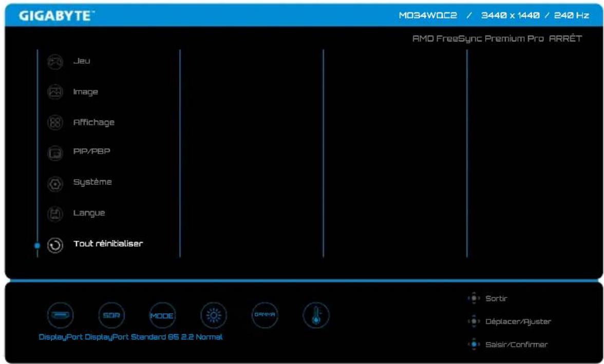604x364 pixels.
Task: Click the MODE status icon
Action: 162,315
